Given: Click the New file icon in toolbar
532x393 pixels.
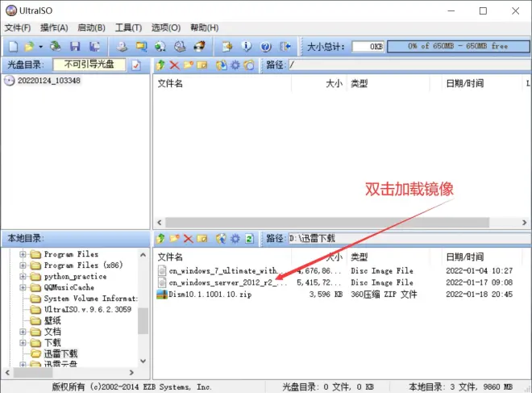Looking at the screenshot, I should pyautogui.click(x=13, y=47).
